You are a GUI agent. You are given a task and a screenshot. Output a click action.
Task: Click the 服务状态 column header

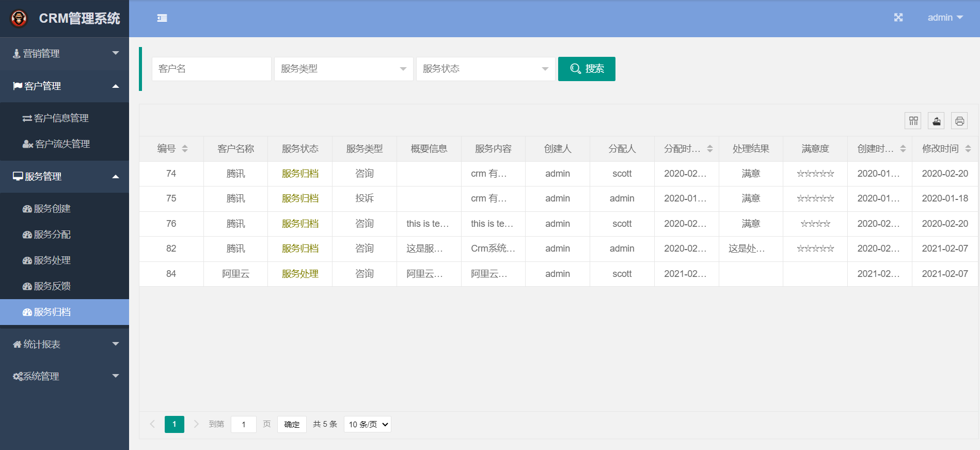pos(300,149)
